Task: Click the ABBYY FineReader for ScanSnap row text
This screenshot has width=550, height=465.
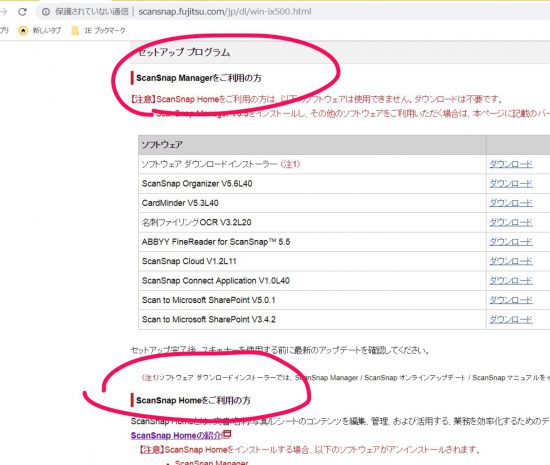Action: (x=216, y=242)
